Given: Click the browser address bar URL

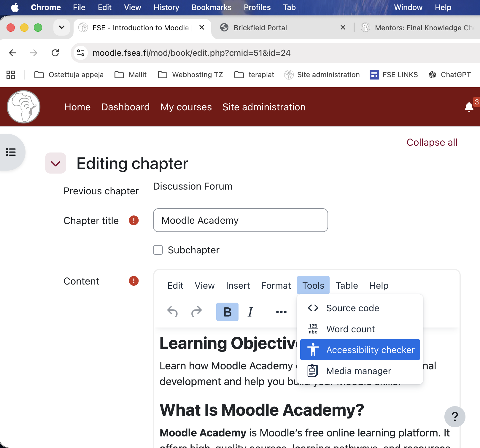Looking at the screenshot, I should click(x=192, y=53).
